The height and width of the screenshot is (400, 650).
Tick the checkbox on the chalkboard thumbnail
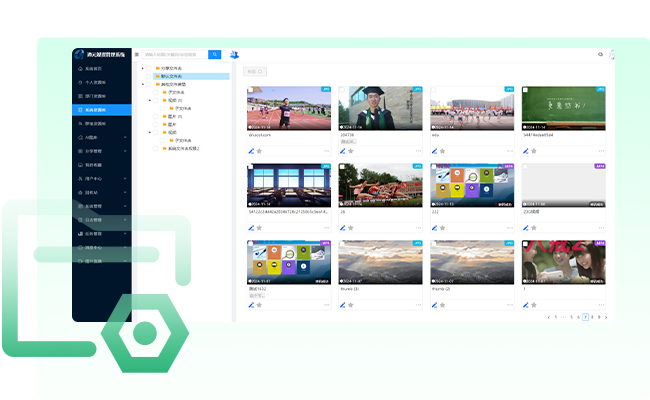[526, 91]
